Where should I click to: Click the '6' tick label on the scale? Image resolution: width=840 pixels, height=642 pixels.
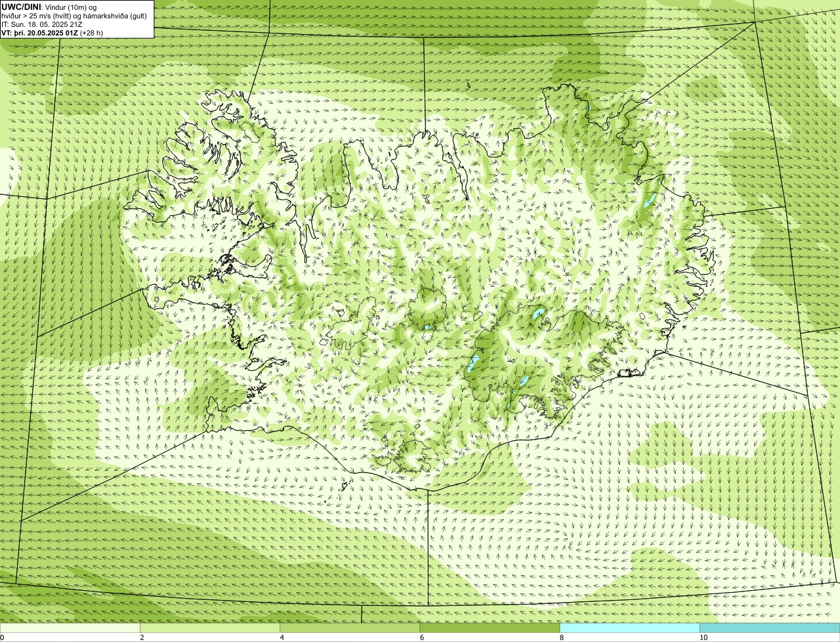pyautogui.click(x=421, y=637)
